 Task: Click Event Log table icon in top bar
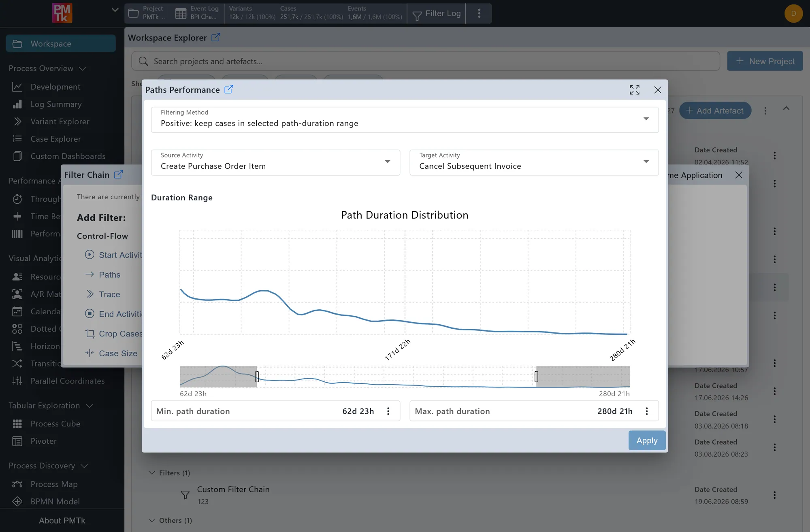pos(181,13)
